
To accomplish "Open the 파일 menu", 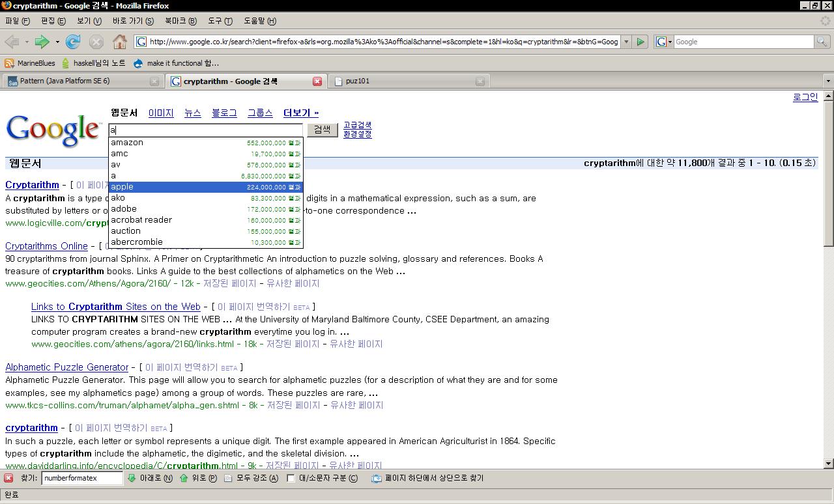I will [x=17, y=21].
